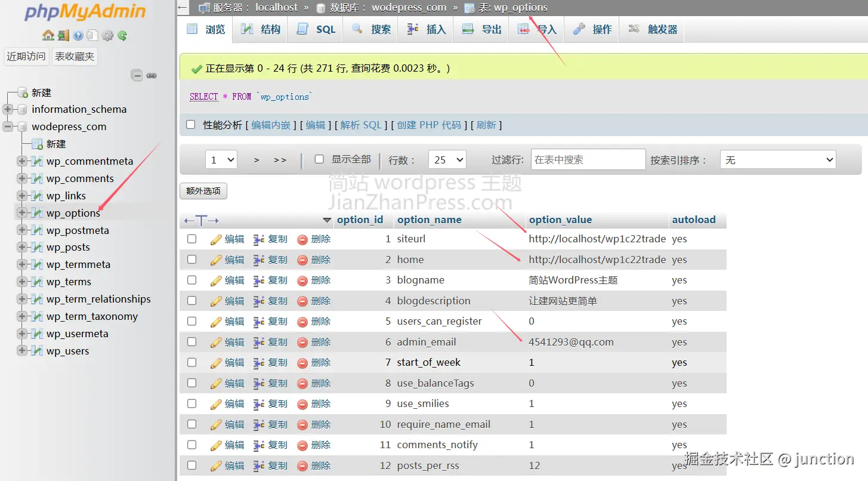Click delete icon for users_can_register row

[302, 322]
